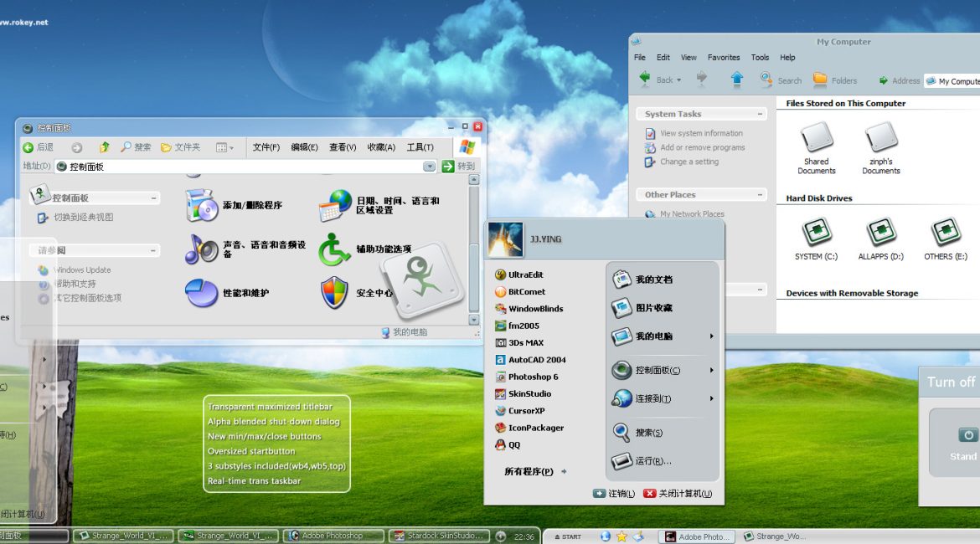Expand 所有程序(P) in the Start menu
The image size is (980, 544).
535,471
